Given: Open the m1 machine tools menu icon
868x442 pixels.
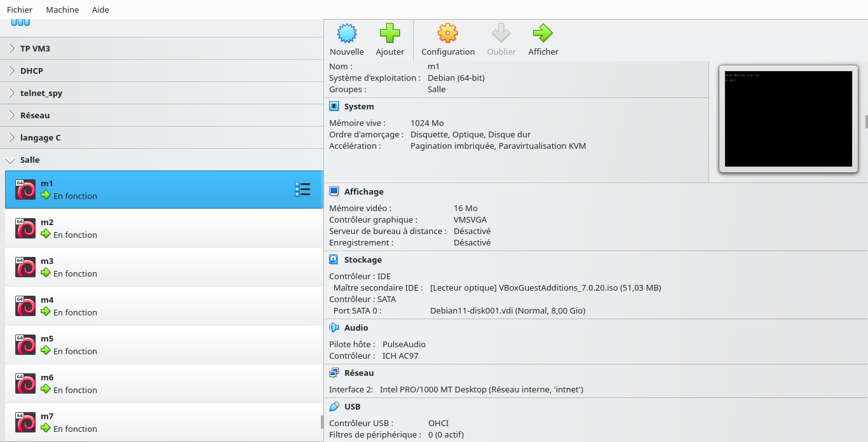Looking at the screenshot, I should pyautogui.click(x=302, y=190).
